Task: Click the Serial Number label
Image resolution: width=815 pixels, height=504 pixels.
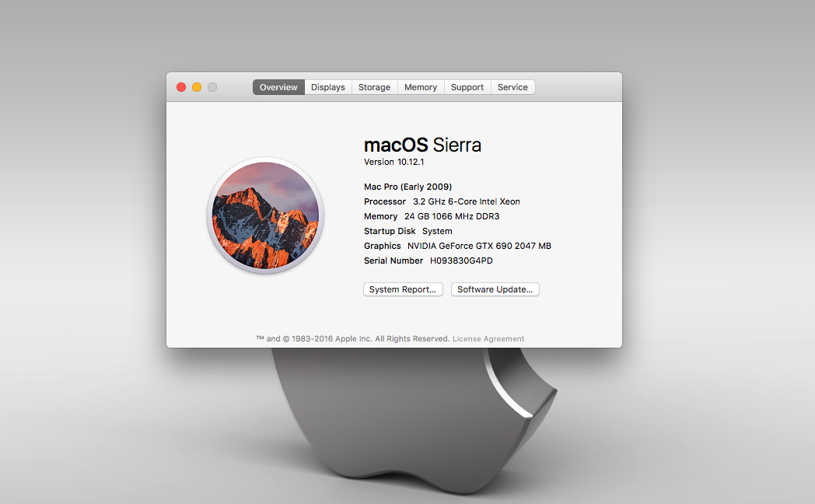Action: pyautogui.click(x=394, y=261)
